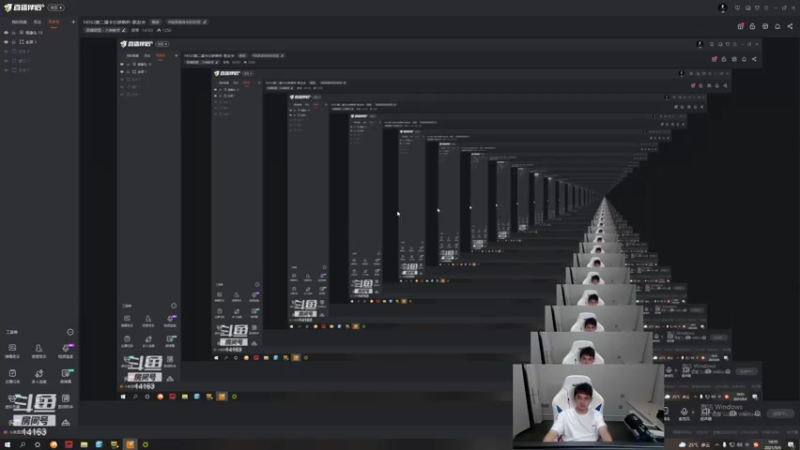Select the third dimmed source row
The image size is (800, 450).
[x=39, y=52]
